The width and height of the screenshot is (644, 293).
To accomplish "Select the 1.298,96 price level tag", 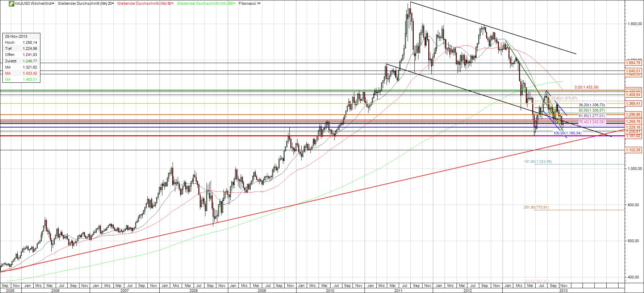I will tap(633, 115).
